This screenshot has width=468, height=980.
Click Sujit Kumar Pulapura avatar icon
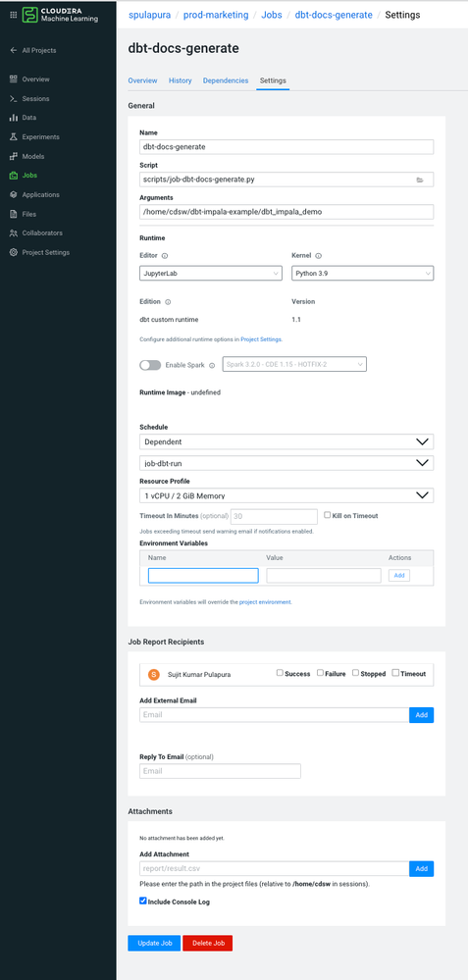154,674
